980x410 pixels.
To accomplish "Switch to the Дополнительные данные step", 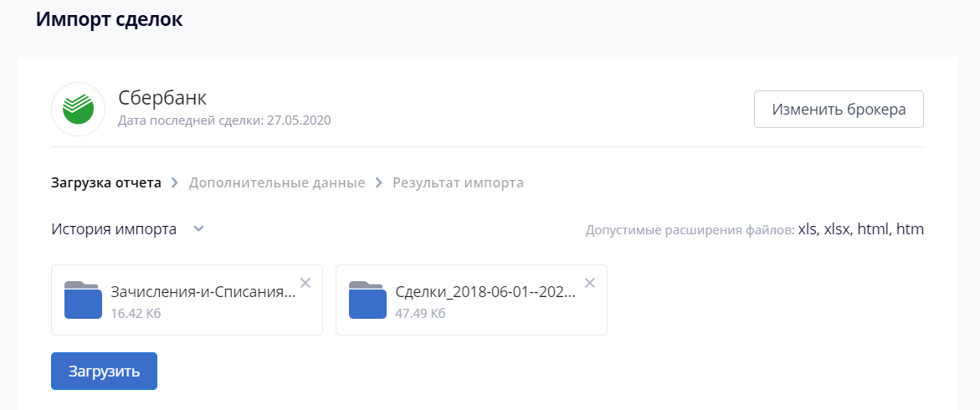I will tap(277, 182).
